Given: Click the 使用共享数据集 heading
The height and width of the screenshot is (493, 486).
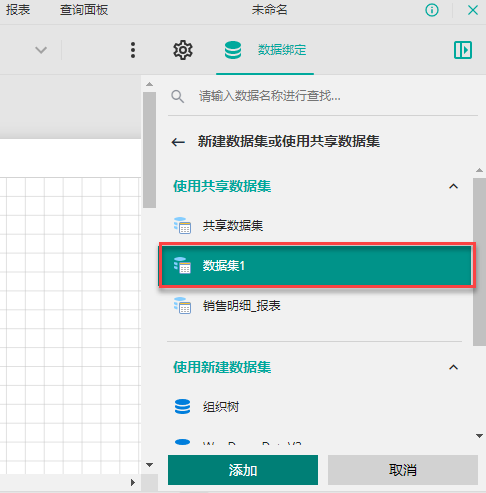Looking at the screenshot, I should tap(222, 186).
